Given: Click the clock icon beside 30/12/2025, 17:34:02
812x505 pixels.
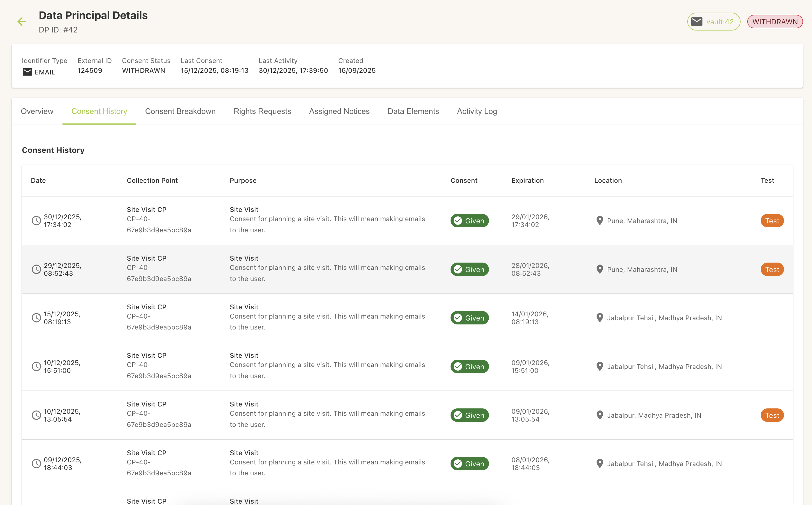Looking at the screenshot, I should click(x=36, y=220).
